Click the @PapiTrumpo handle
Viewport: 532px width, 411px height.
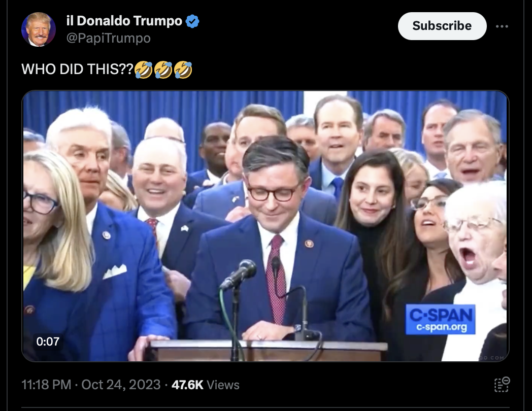tap(108, 39)
